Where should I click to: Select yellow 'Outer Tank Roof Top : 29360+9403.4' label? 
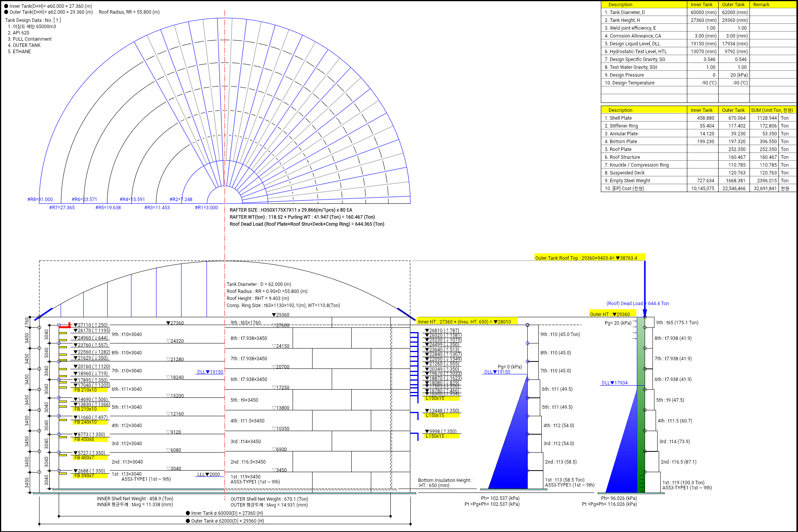(x=590, y=258)
